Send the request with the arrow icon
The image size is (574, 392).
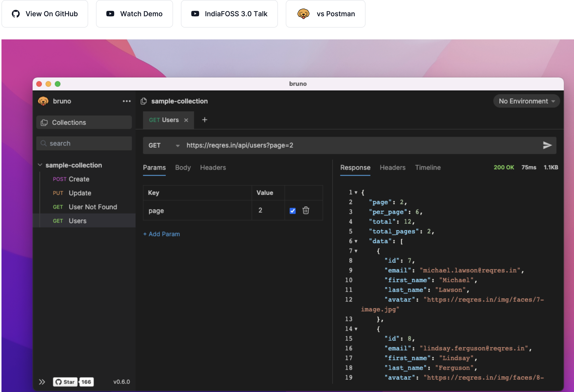[x=547, y=145]
